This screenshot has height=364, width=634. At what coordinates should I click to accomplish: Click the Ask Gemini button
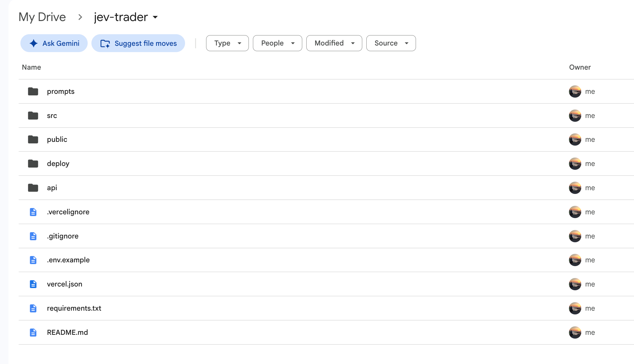(54, 43)
